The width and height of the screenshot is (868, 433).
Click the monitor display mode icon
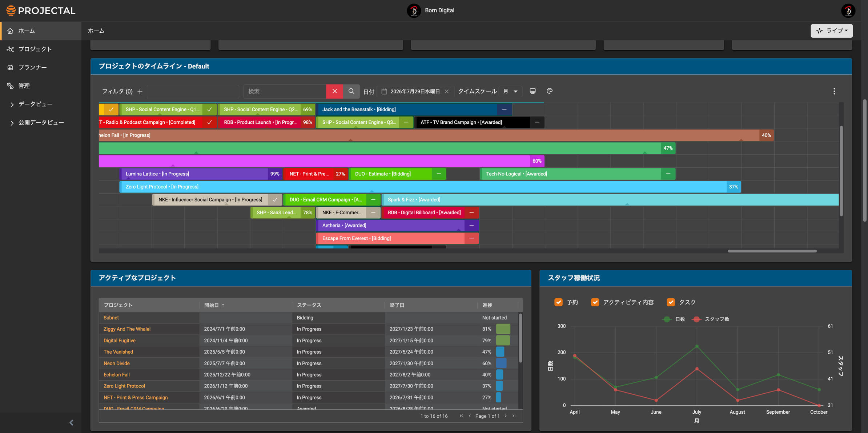[533, 91]
